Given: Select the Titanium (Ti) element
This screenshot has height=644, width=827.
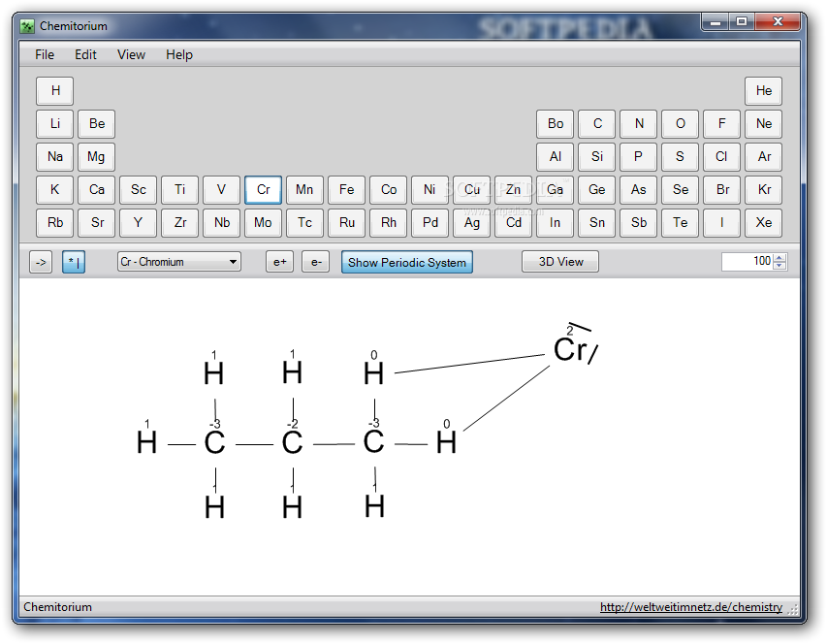Looking at the screenshot, I should click(180, 190).
